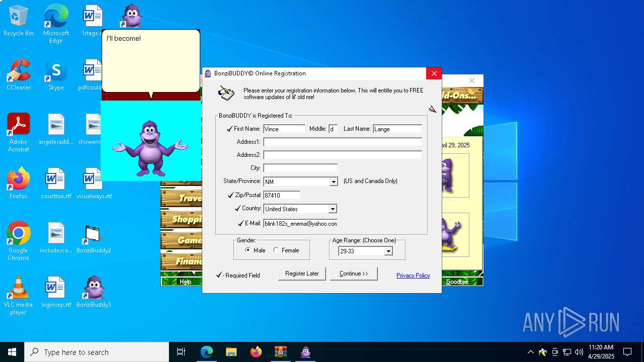Open the Country dropdown
This screenshot has height=362, width=644.
point(333,209)
